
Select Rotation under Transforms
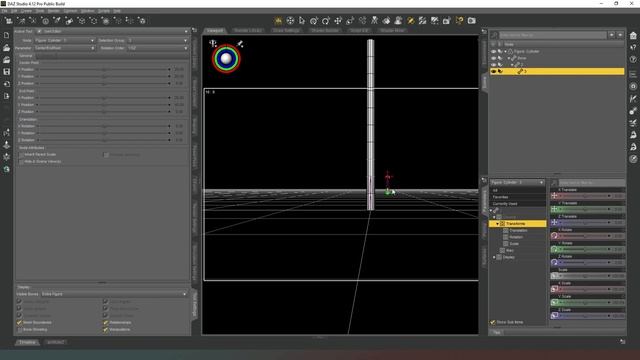click(x=516, y=237)
